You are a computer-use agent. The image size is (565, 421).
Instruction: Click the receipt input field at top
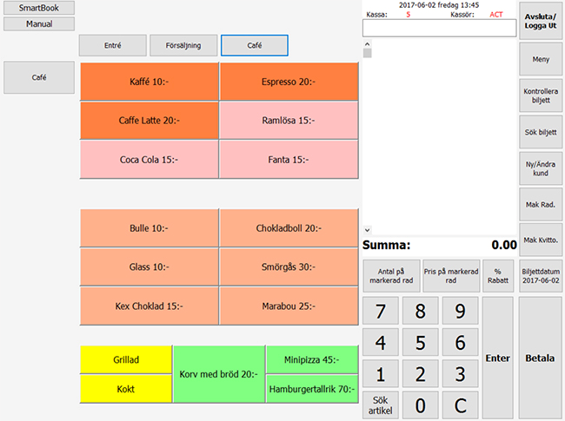click(439, 28)
